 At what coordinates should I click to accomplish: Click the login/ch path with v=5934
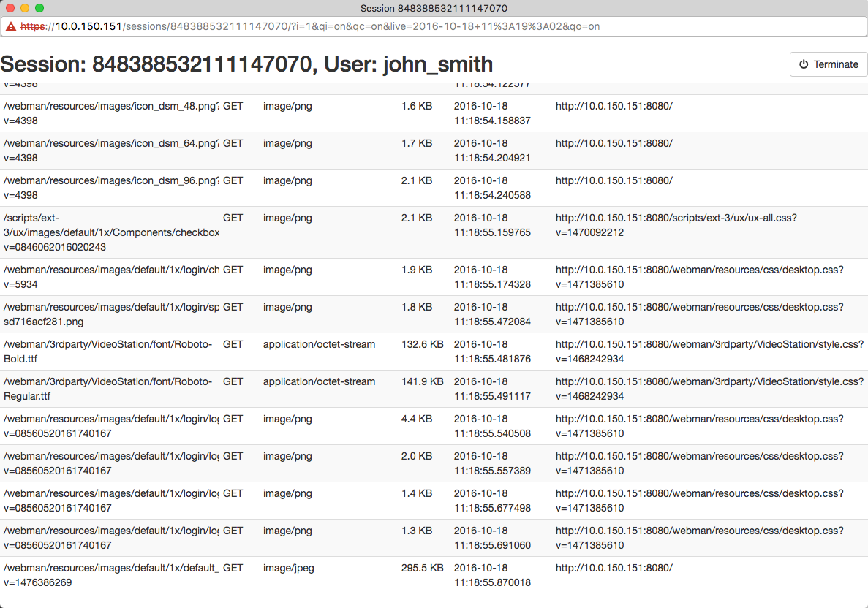click(x=111, y=277)
